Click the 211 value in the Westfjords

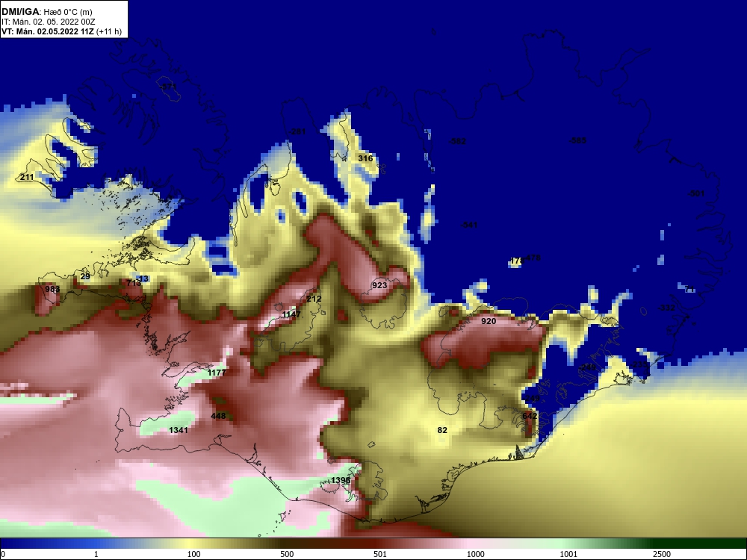click(x=27, y=177)
